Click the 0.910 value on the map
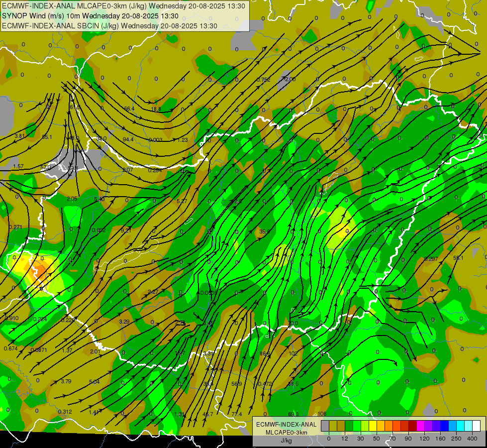The image size is (487, 448). click(11, 319)
